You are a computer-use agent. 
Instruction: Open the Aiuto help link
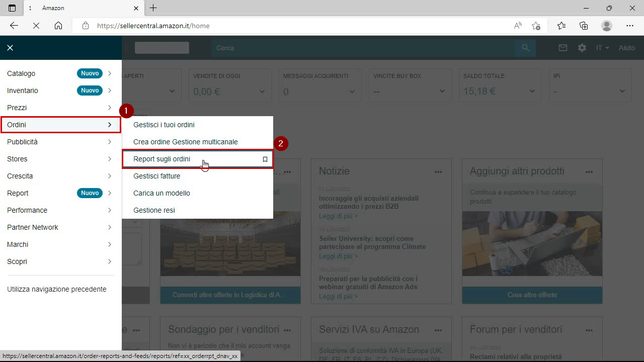click(x=627, y=48)
